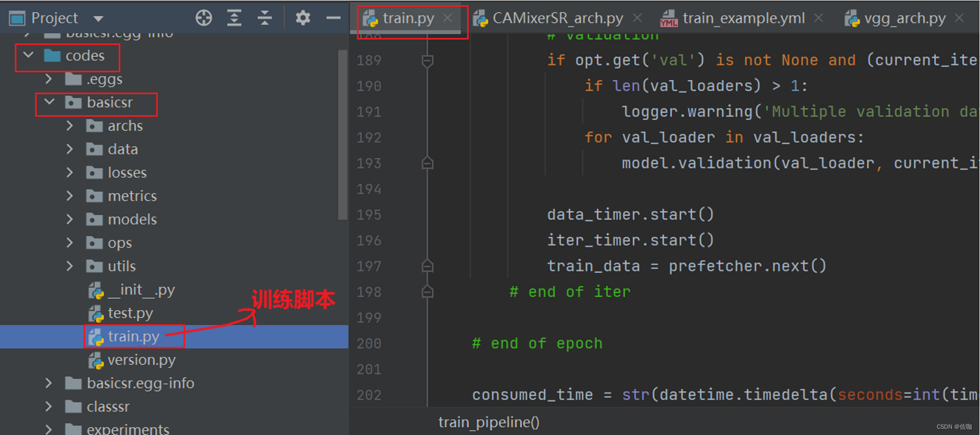Screen dimensions: 980x435
Task: Select the losses folder name
Action: tap(127, 173)
